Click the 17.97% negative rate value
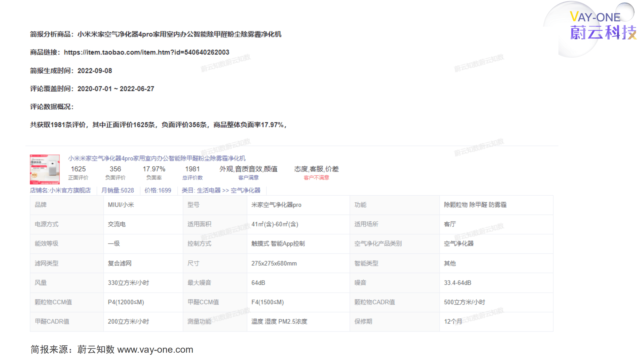 [154, 169]
